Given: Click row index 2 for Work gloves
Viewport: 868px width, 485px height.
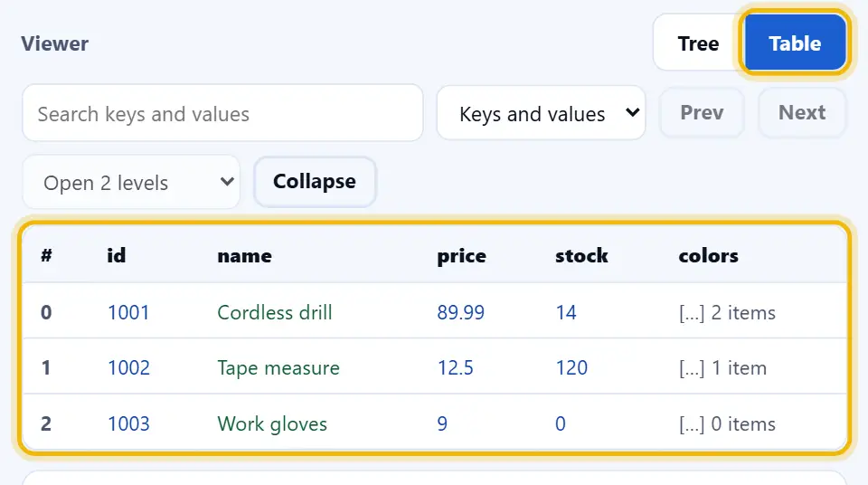Looking at the screenshot, I should pos(46,424).
